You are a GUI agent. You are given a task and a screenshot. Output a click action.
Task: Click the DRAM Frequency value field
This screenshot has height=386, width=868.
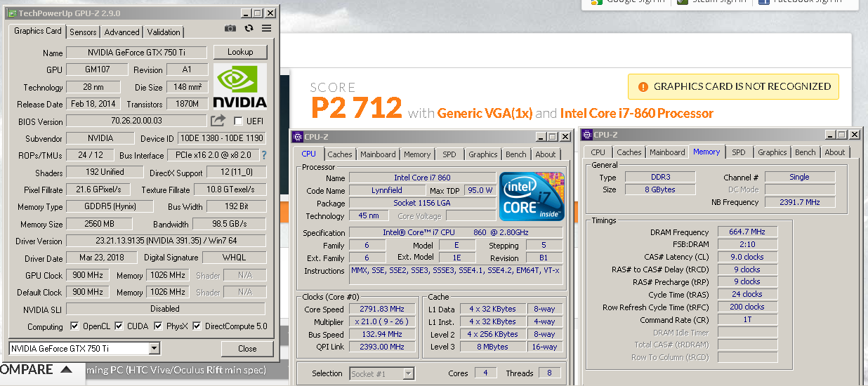(747, 232)
